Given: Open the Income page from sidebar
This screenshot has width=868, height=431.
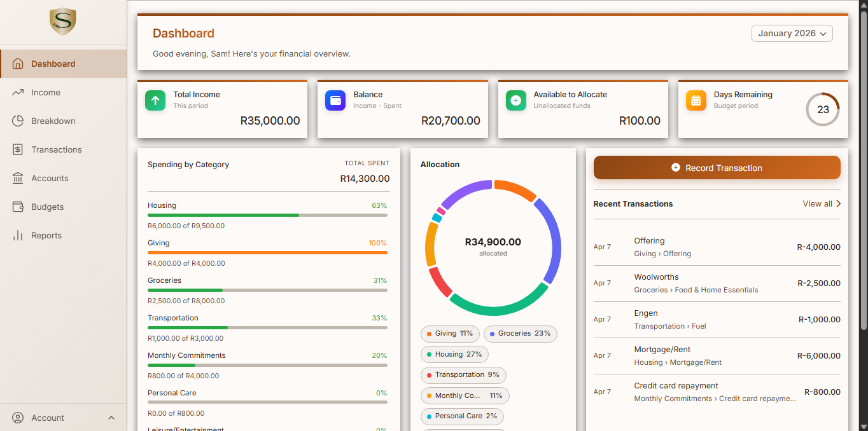Looking at the screenshot, I should [x=64, y=92].
